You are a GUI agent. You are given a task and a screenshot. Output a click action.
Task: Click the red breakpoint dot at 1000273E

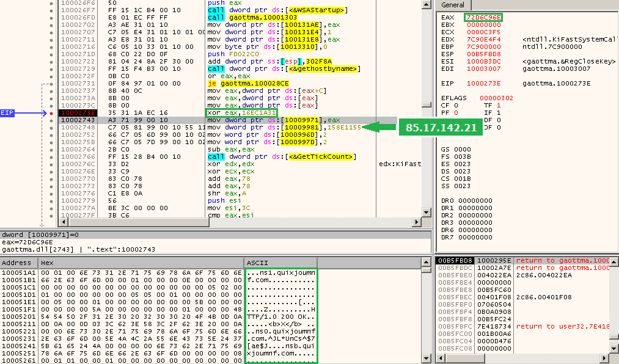(x=51, y=113)
